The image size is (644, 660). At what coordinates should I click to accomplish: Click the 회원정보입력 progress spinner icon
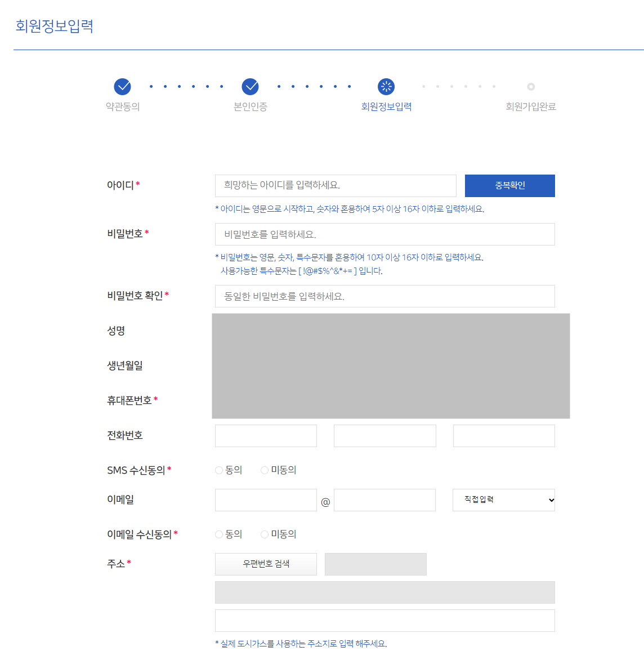coord(386,87)
